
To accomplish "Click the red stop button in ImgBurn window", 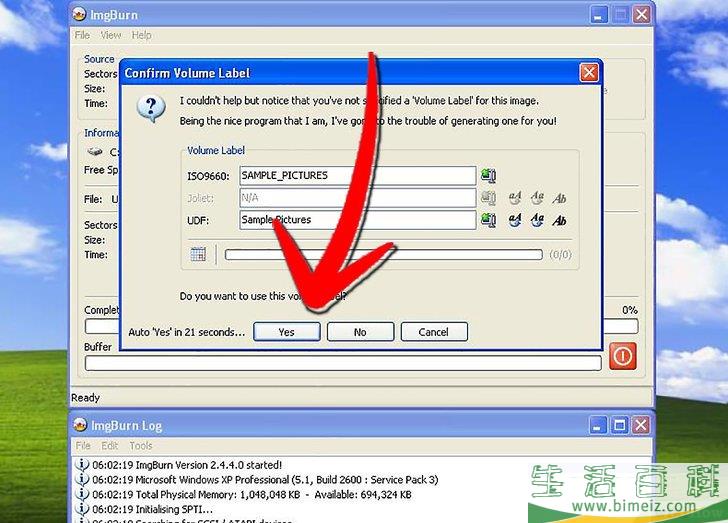I will (623, 356).
